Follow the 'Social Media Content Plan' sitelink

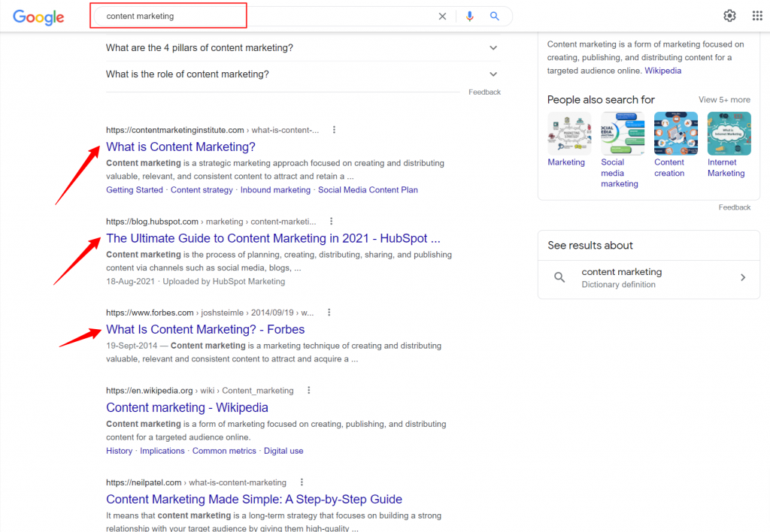(x=368, y=190)
